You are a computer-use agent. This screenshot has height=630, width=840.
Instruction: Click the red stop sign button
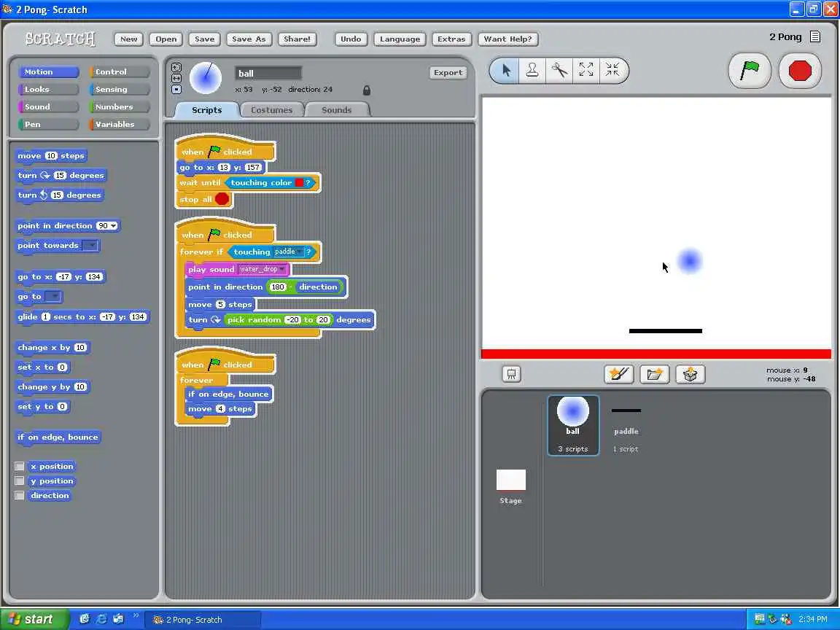[800, 70]
